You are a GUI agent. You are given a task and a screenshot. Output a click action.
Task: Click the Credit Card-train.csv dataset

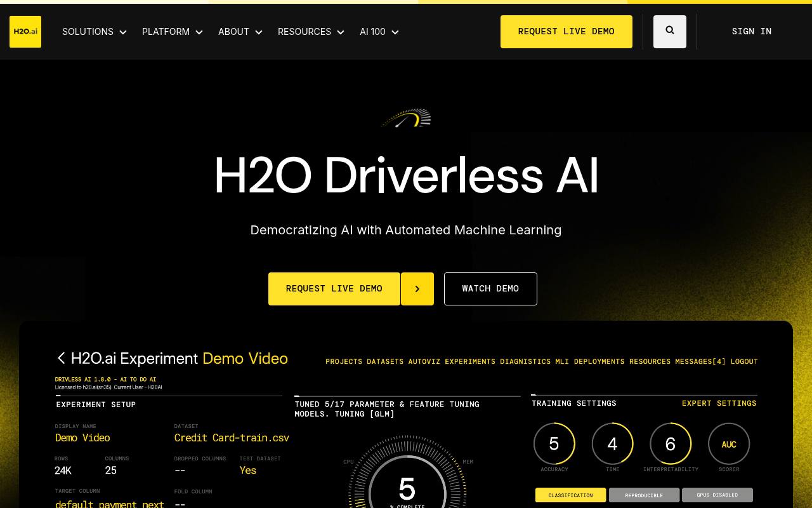(x=232, y=438)
